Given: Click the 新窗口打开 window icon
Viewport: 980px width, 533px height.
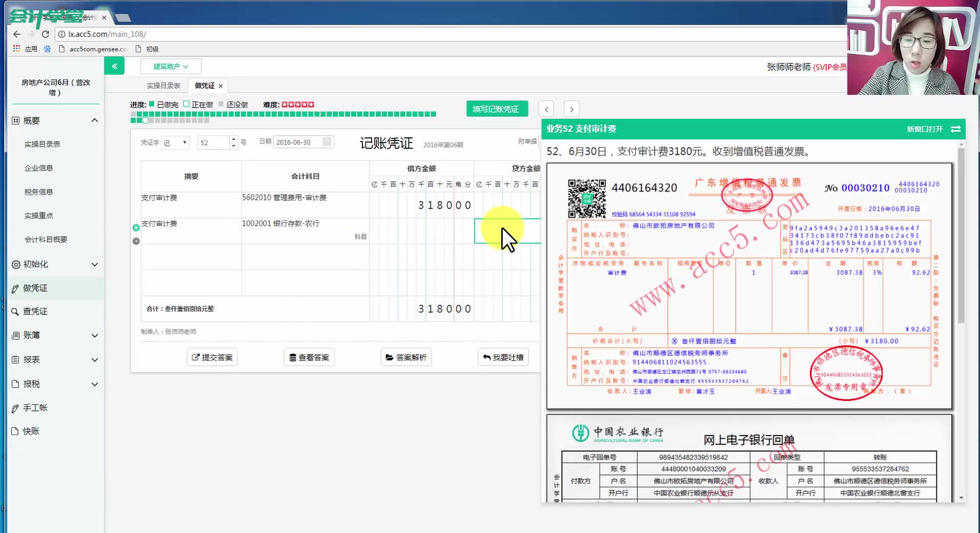Looking at the screenshot, I should coord(955,129).
